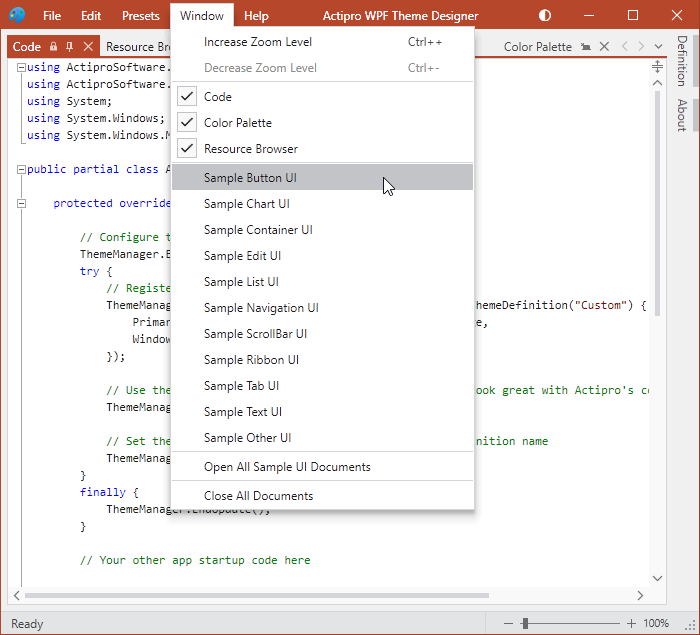The width and height of the screenshot is (700, 635).
Task: Click the pin icon on the Code tab
Action: point(69,46)
